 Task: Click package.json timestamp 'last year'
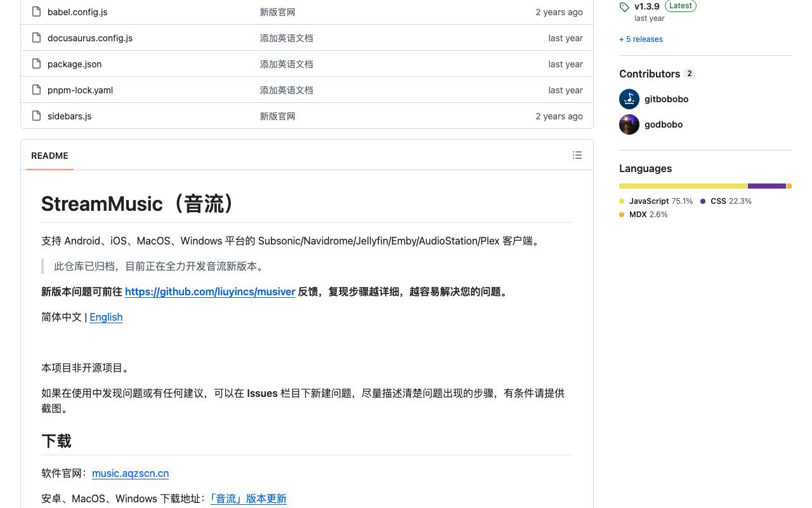(565, 64)
